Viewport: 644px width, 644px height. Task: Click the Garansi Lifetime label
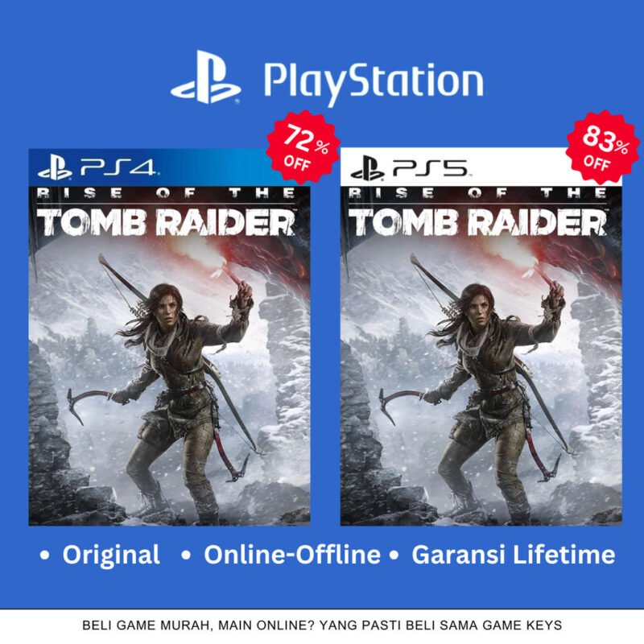click(514, 555)
